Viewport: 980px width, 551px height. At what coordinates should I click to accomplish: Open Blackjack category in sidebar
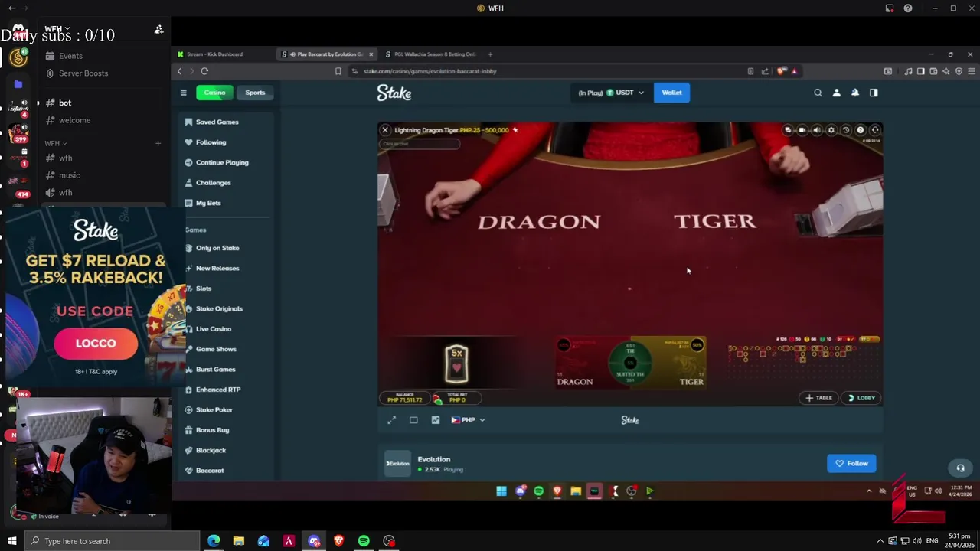coord(211,450)
